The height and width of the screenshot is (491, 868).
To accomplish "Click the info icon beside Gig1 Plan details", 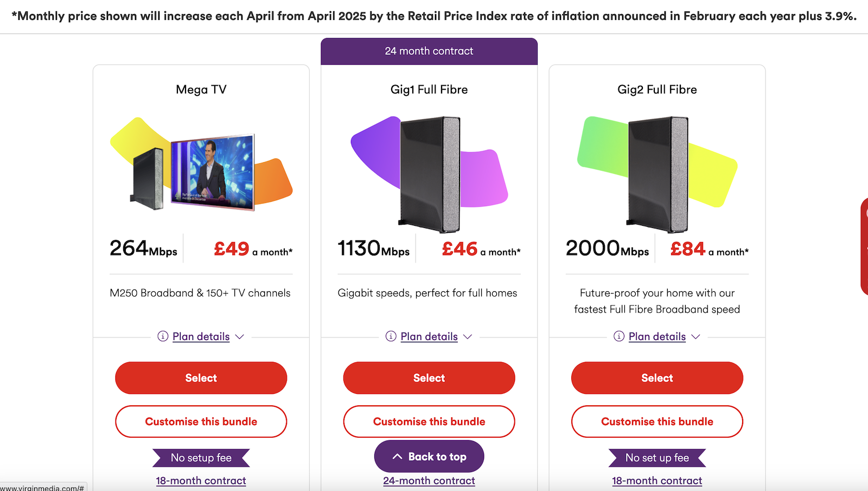I will pyautogui.click(x=390, y=336).
